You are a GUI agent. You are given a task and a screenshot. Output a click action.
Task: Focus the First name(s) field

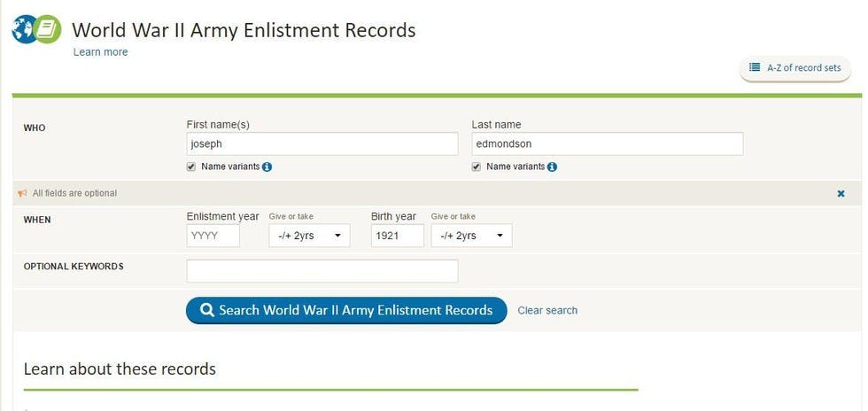point(322,143)
